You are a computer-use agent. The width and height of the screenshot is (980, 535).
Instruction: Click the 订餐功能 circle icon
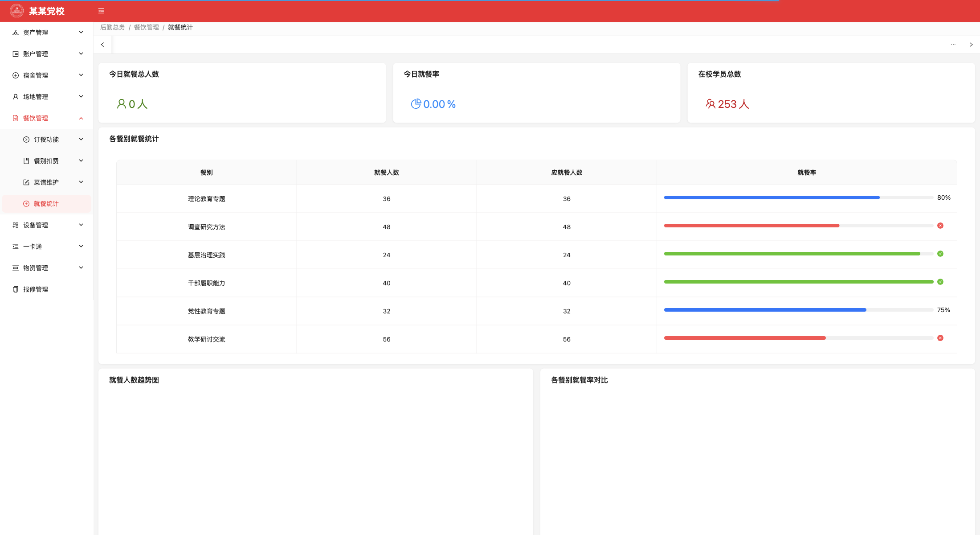point(26,140)
